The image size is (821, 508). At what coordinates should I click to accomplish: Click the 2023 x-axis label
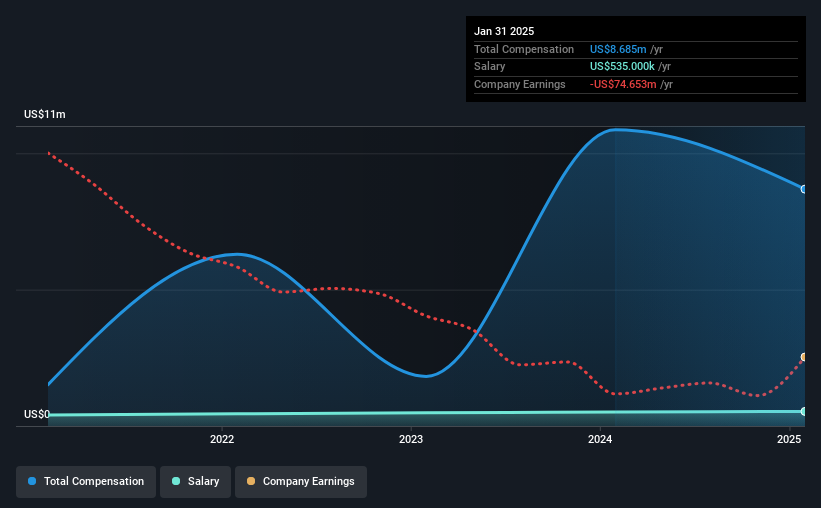[411, 439]
